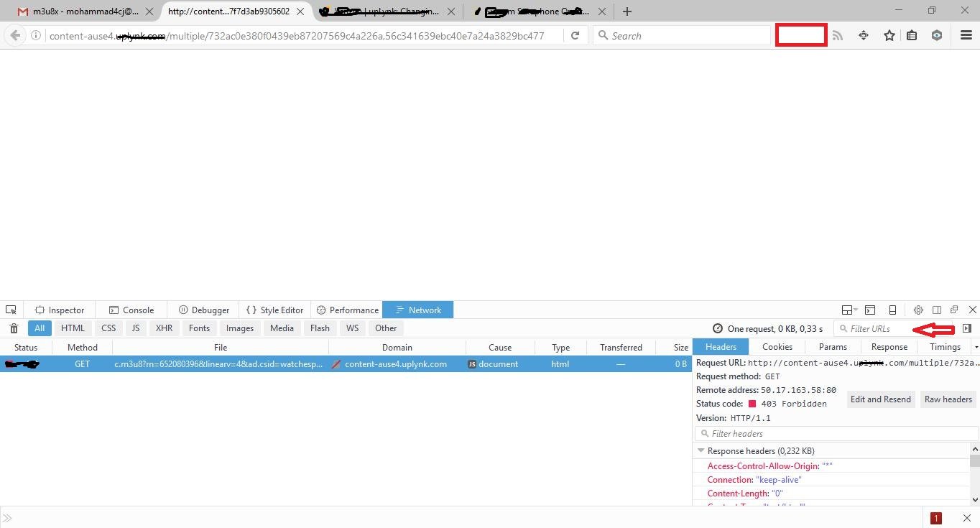
Task: Open the Firefox hamburger menu
Action: (x=966, y=35)
